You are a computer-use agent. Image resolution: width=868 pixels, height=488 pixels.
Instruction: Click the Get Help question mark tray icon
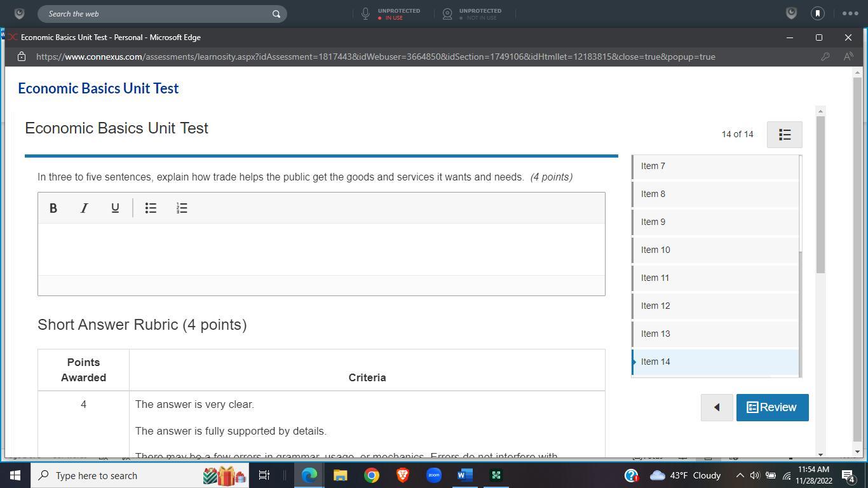click(632, 475)
